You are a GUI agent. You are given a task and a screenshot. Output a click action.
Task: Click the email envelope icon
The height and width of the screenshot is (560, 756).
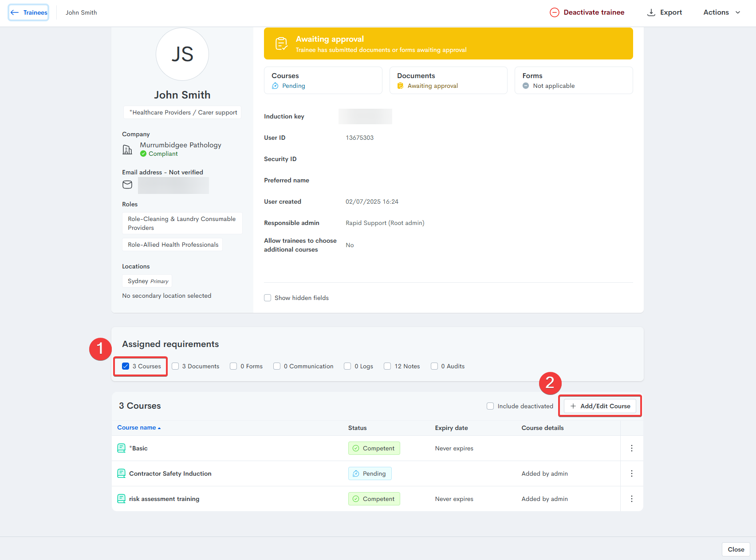pos(127,185)
